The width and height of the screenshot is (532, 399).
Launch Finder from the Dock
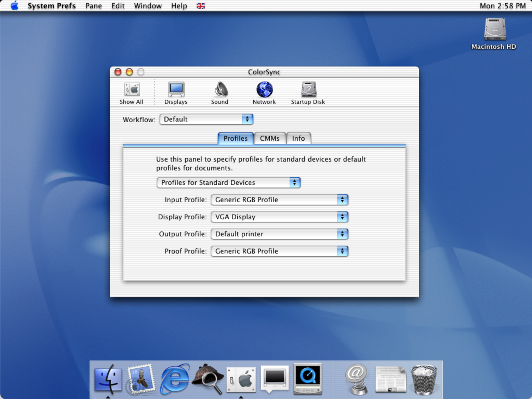(108, 379)
